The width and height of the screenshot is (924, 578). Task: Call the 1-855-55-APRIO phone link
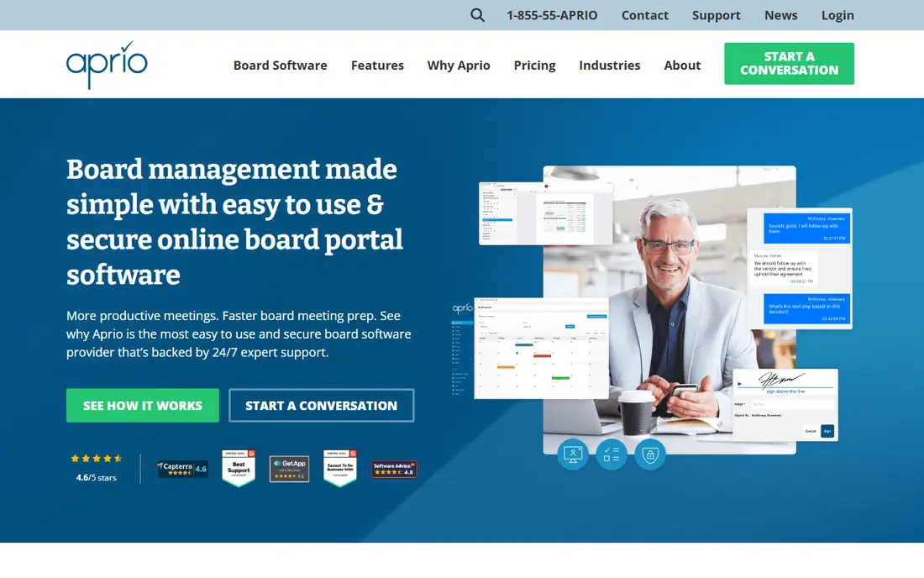click(x=552, y=15)
